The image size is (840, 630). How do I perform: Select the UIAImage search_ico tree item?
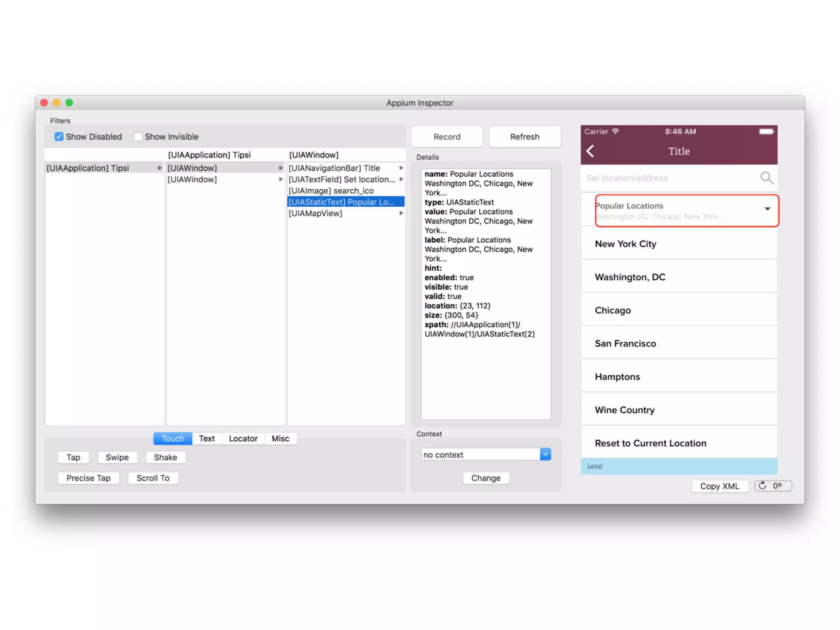coord(331,191)
